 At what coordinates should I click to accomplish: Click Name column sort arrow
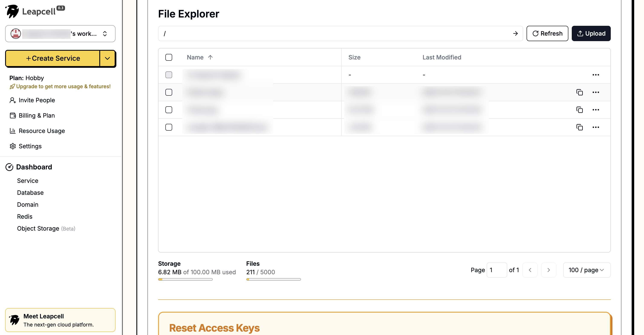(x=210, y=57)
